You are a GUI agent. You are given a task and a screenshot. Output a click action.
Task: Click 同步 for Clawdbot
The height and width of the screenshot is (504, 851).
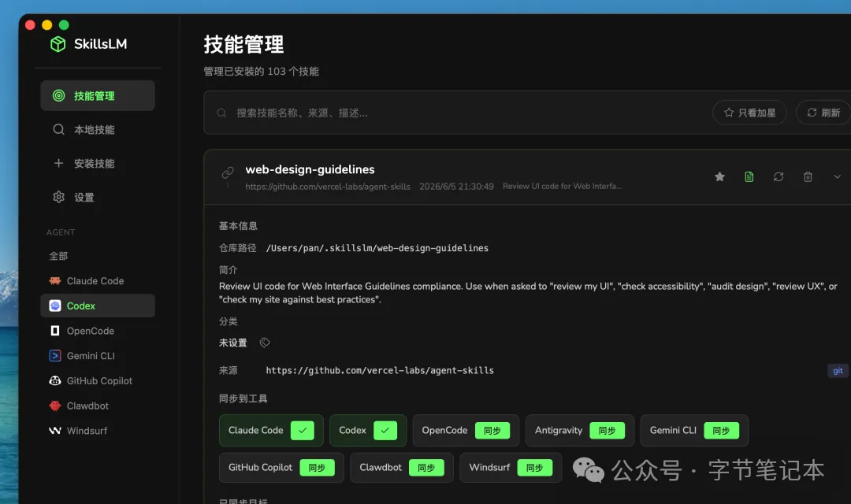[x=426, y=468]
